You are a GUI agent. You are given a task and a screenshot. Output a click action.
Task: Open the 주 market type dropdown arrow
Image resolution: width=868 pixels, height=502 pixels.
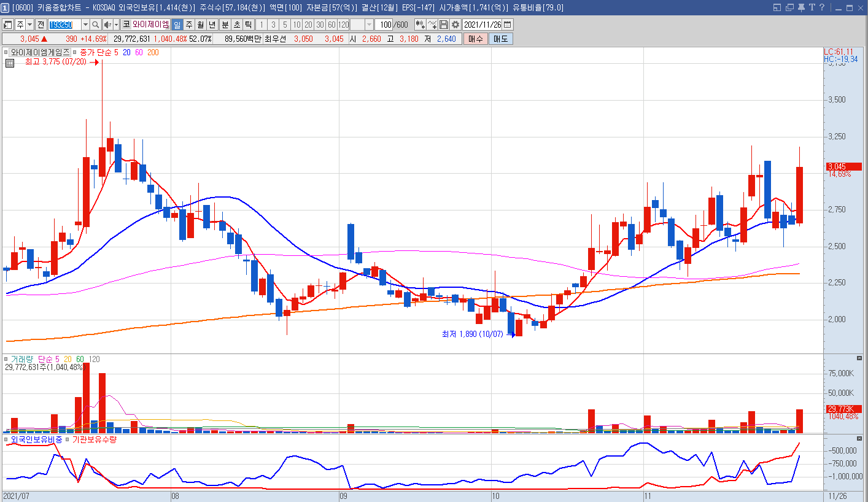pos(29,25)
